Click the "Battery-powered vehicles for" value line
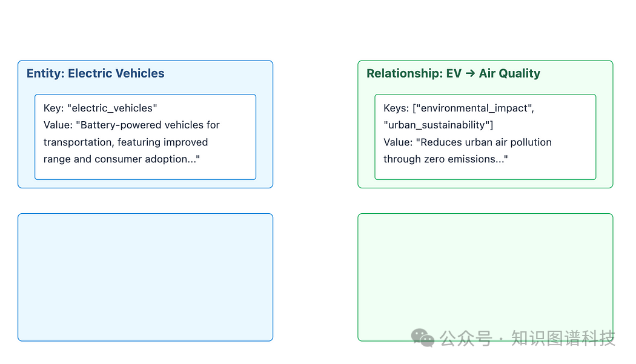The image size is (636, 364). click(131, 125)
